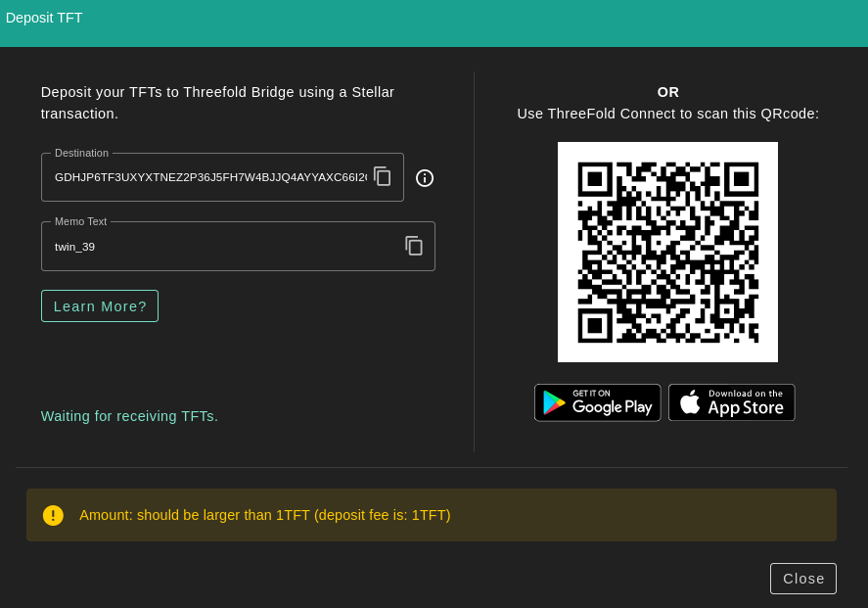Click the Learn More? button

[100, 306]
